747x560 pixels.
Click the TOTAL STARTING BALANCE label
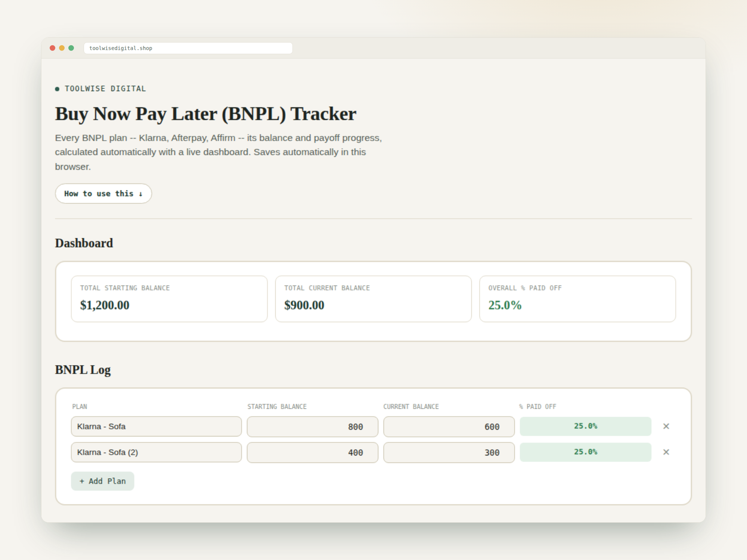(125, 288)
